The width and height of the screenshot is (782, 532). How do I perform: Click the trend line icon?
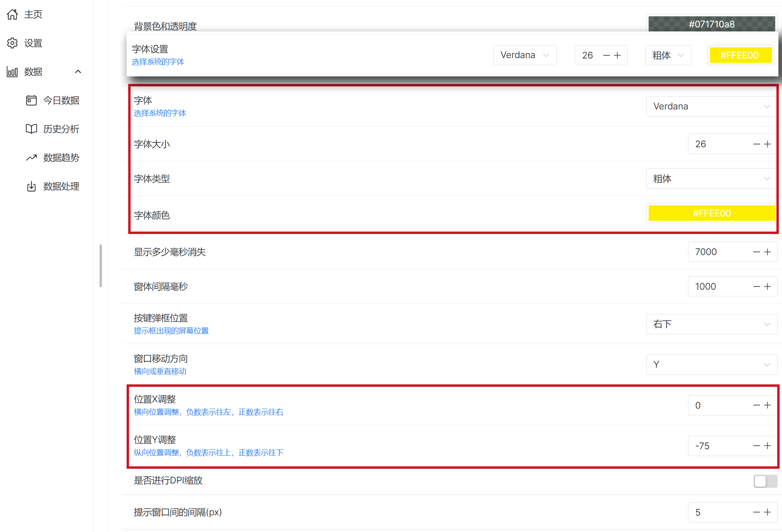31,158
